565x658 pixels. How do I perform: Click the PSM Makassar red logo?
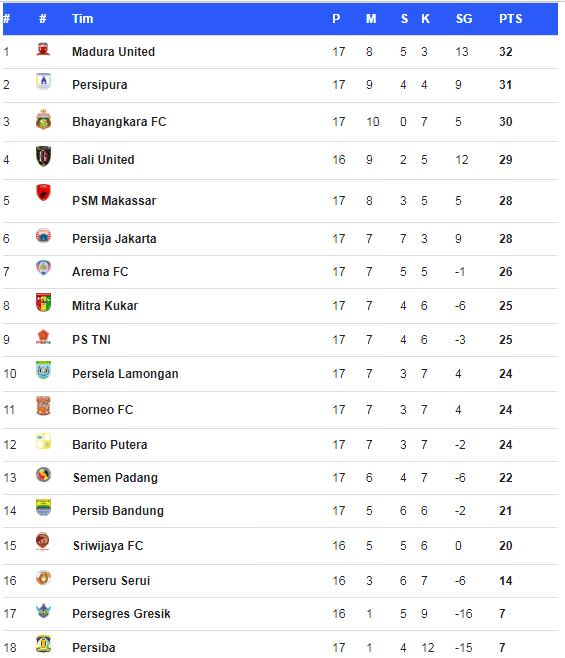coord(43,193)
